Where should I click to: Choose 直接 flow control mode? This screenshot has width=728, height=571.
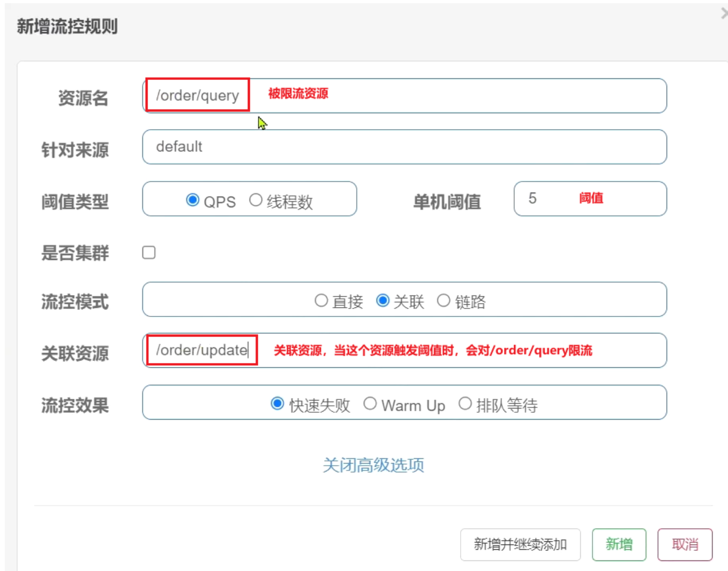321,301
